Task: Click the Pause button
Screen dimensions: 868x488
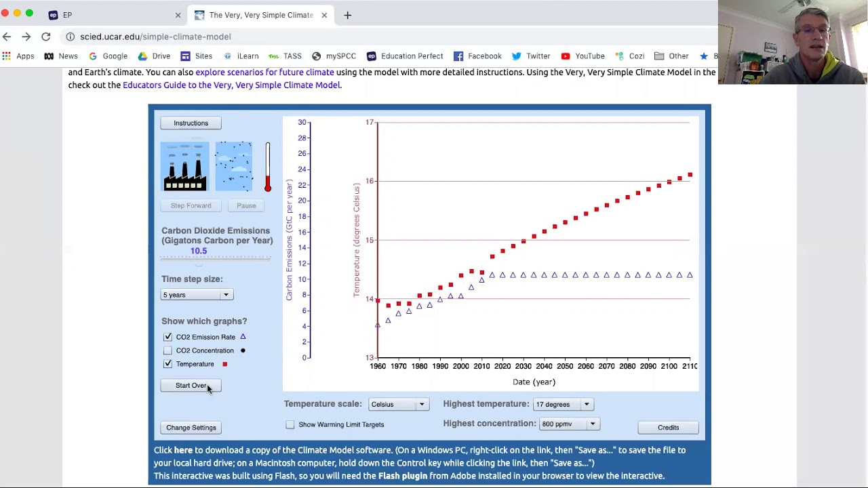Action: coord(246,205)
